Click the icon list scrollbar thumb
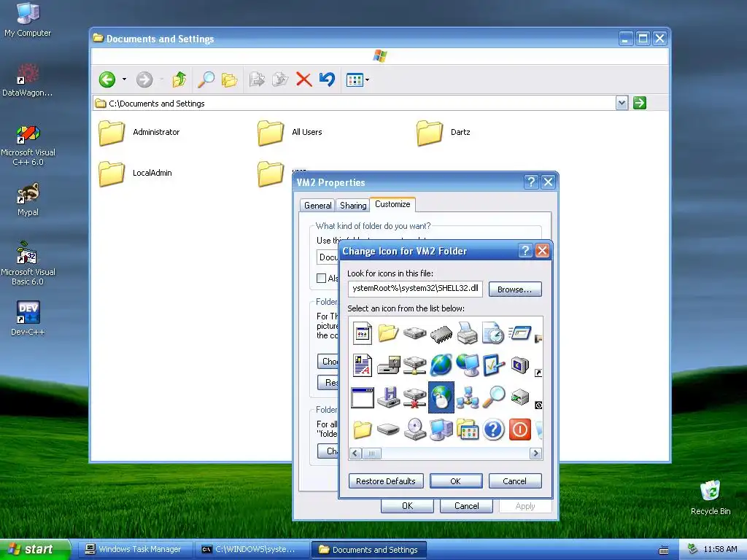This screenshot has height=560, width=747. [x=371, y=454]
